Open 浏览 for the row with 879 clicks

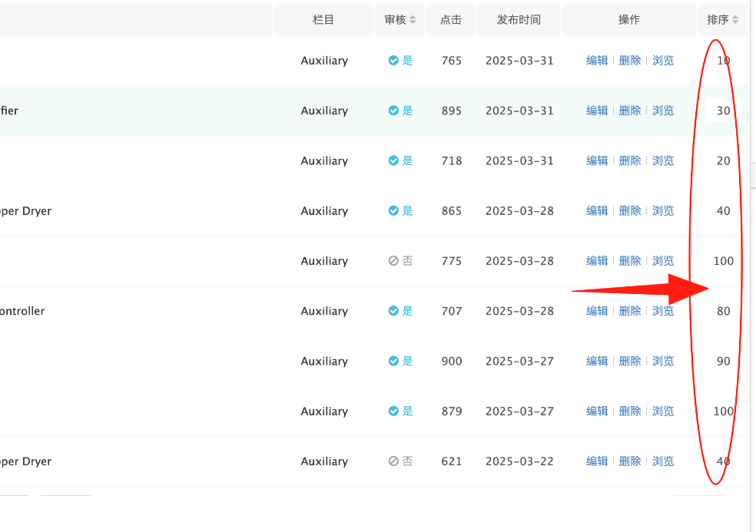pyautogui.click(x=663, y=411)
